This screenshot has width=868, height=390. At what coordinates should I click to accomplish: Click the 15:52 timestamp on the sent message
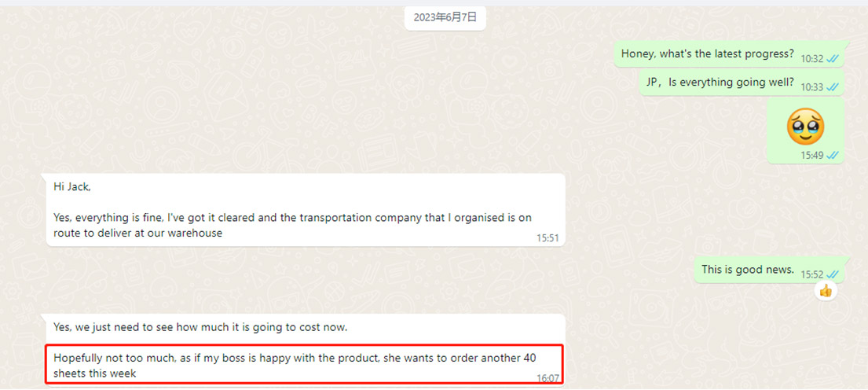[811, 274]
